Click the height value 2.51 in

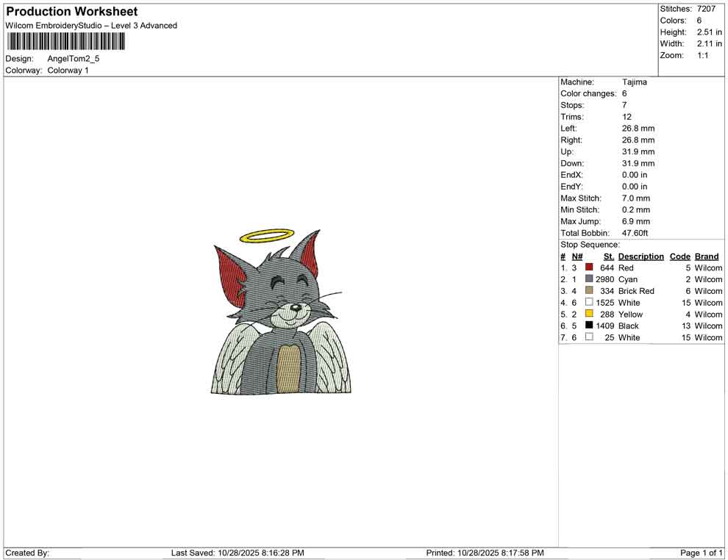709,32
